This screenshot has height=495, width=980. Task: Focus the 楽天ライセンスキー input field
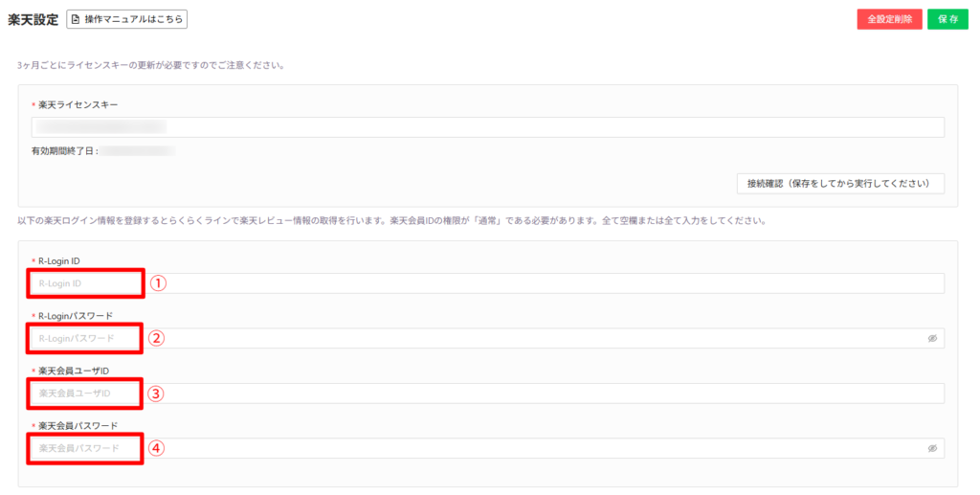coord(487,127)
